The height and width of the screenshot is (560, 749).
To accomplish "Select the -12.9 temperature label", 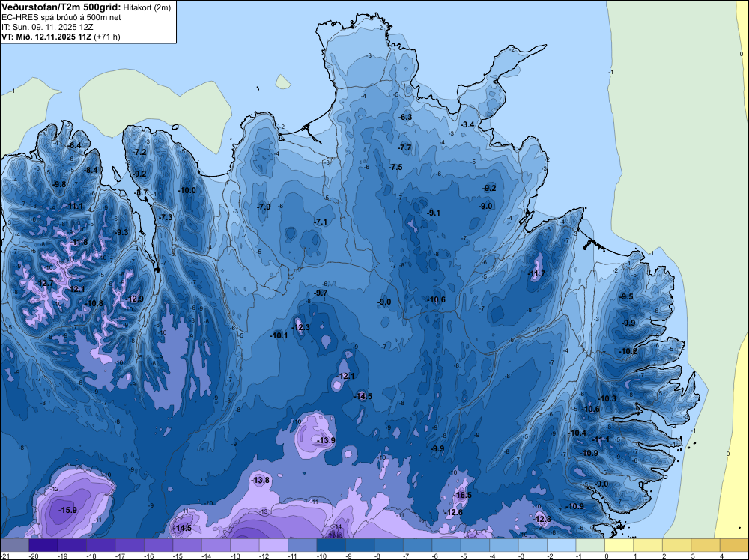I will pos(135,299).
